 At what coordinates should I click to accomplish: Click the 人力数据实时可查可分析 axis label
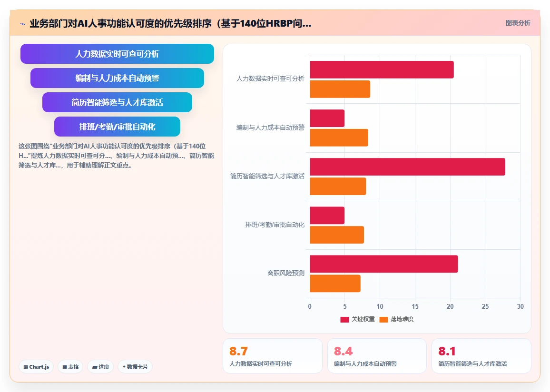pos(270,79)
